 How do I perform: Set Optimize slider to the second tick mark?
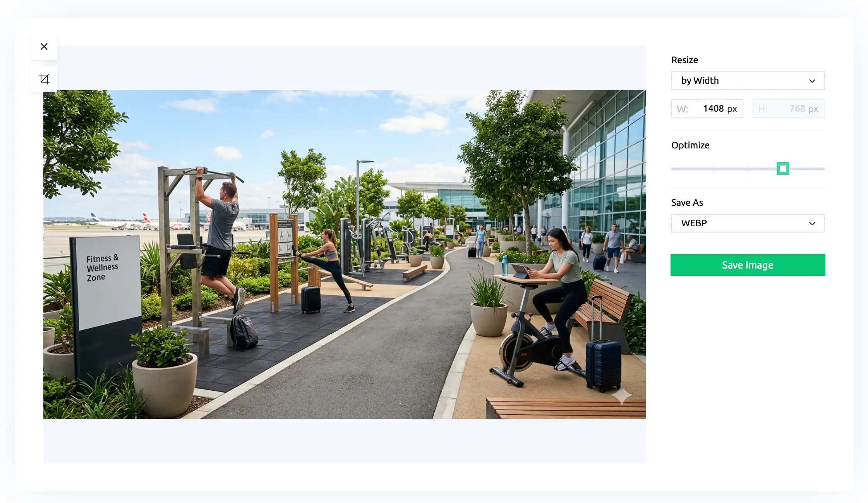[x=713, y=169]
